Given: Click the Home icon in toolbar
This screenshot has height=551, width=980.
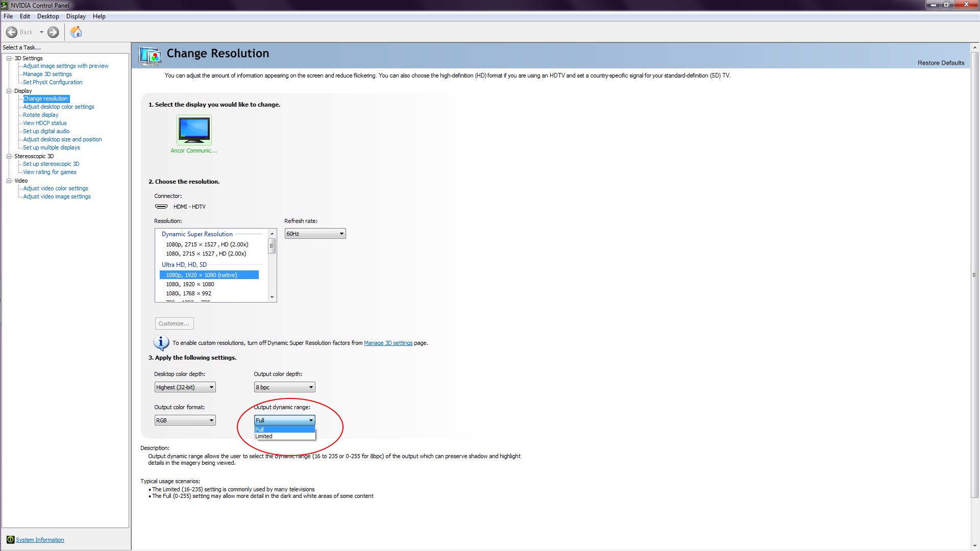Looking at the screenshot, I should 76,32.
